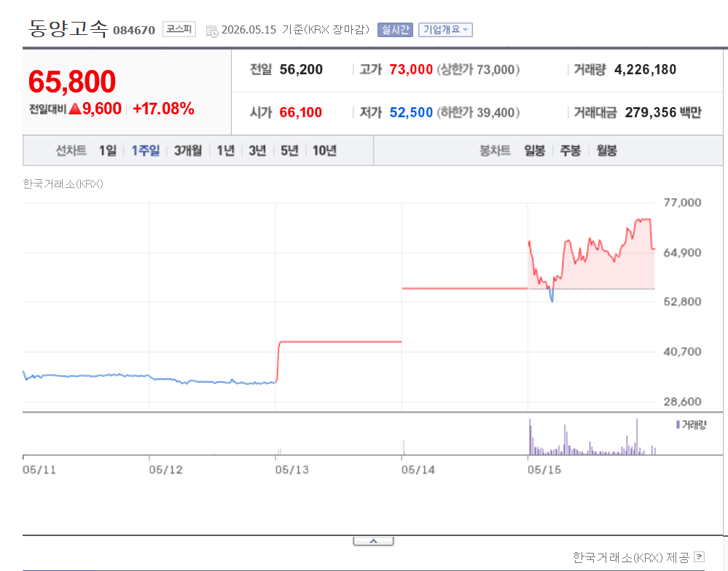This screenshot has width=728, height=571.
Task: Open the 기업개요 dropdown
Action: tap(445, 30)
